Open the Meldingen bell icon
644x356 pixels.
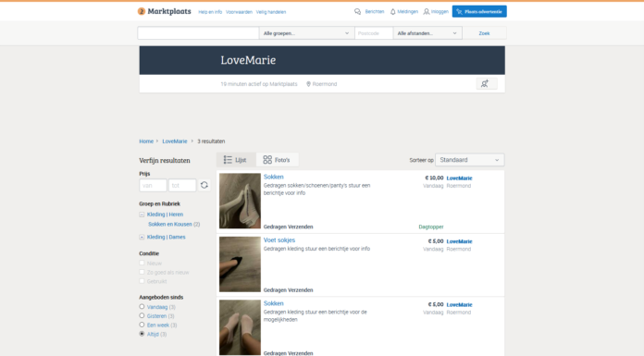click(x=392, y=12)
